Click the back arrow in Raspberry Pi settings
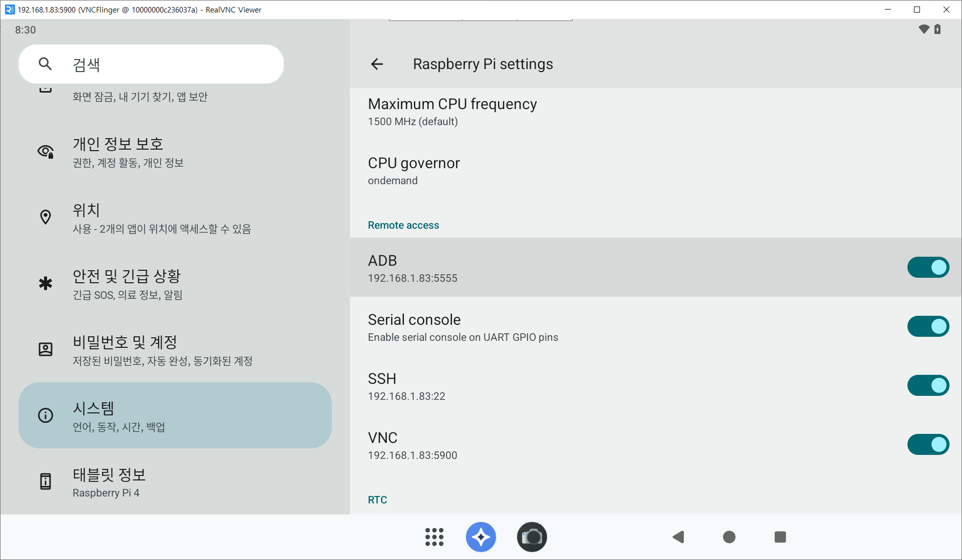 coord(377,64)
